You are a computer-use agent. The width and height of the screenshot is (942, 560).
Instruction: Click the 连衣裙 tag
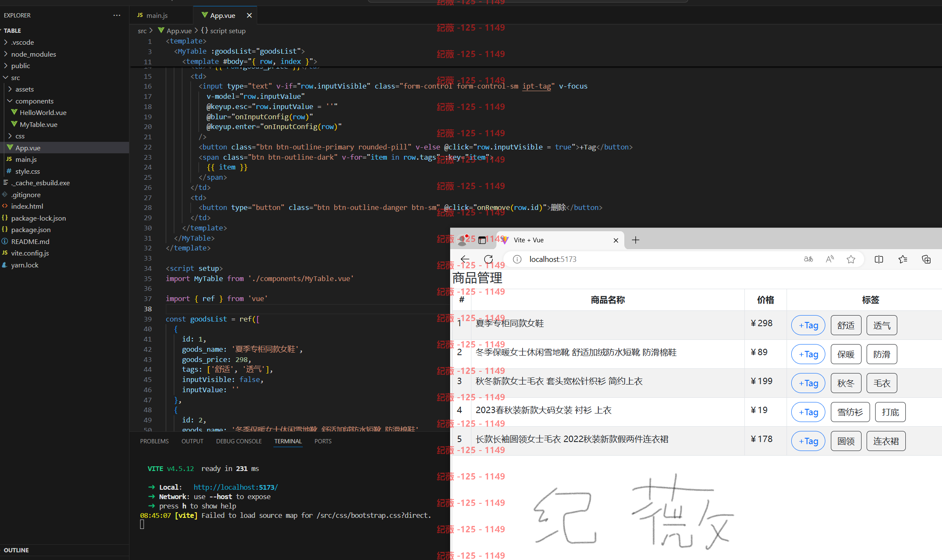pyautogui.click(x=886, y=441)
